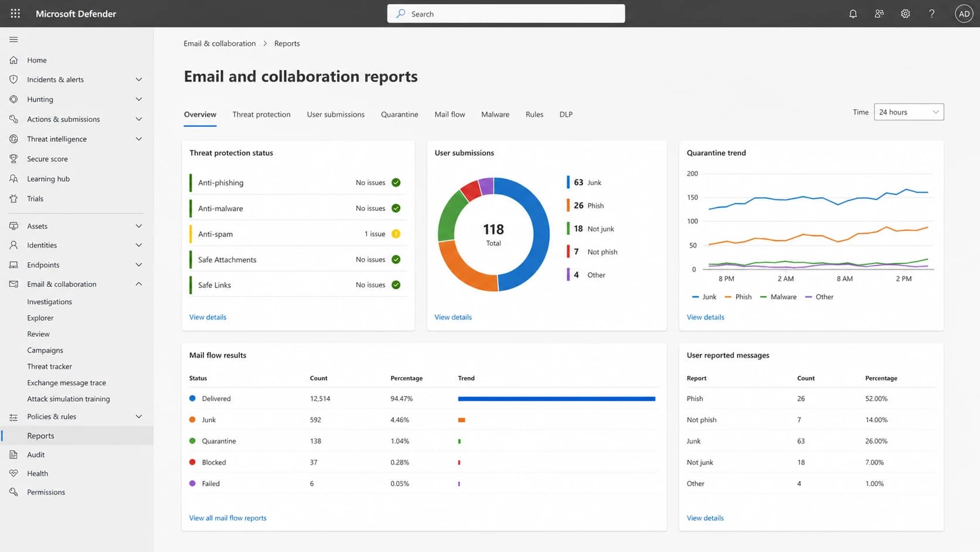
Task: Open Exchange message trace
Action: tap(66, 382)
